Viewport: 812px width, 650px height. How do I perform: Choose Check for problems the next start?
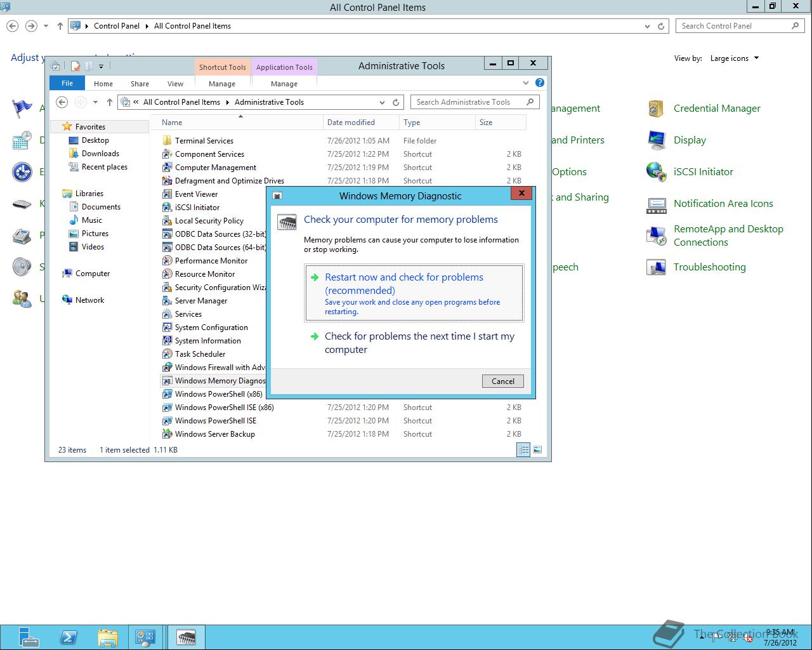coord(414,343)
